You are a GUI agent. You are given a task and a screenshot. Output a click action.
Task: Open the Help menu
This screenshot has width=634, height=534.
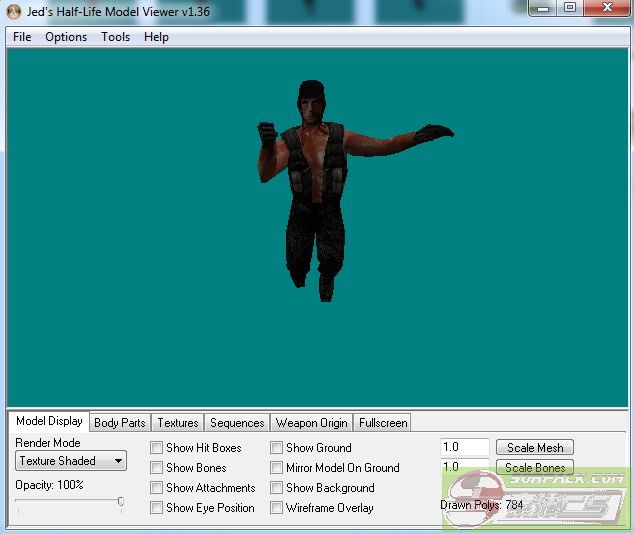(x=156, y=37)
